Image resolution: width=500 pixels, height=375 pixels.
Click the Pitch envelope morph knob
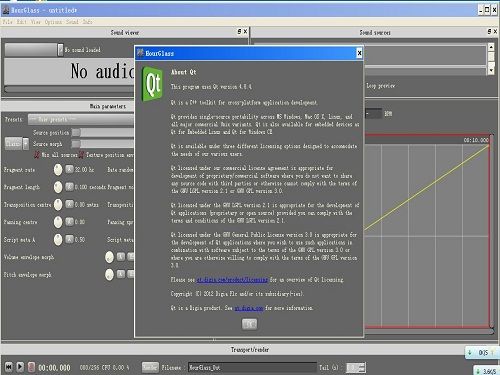point(109,275)
